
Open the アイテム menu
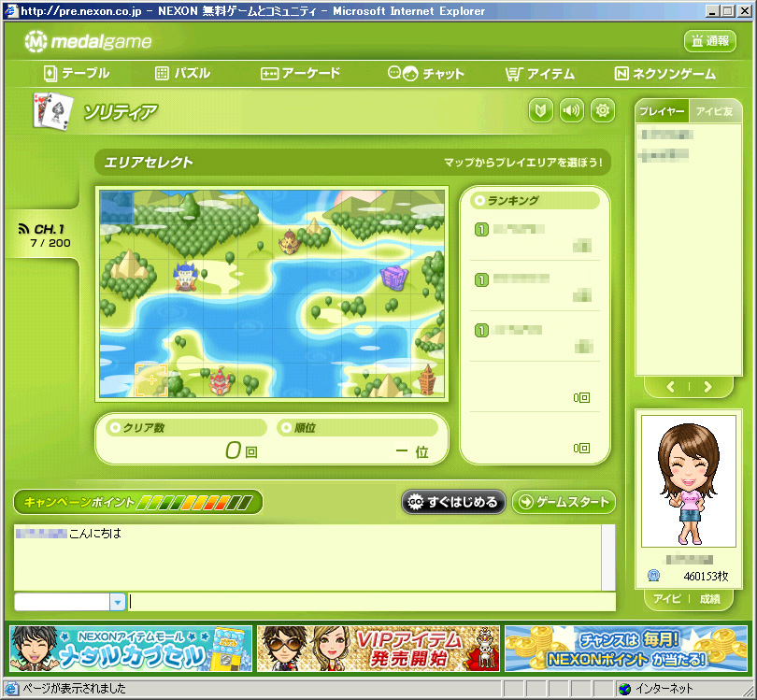(540, 74)
